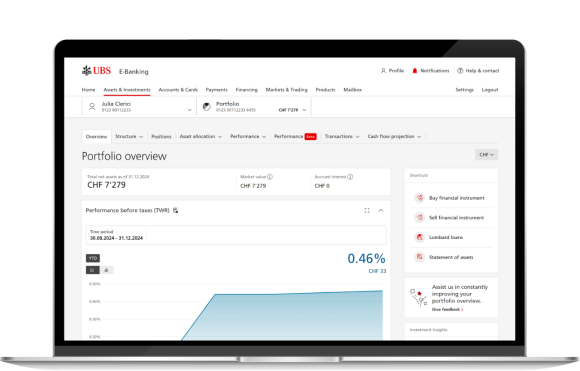This screenshot has width=580, height=371.
Task: Open the Markets & Trading menu
Action: click(286, 90)
